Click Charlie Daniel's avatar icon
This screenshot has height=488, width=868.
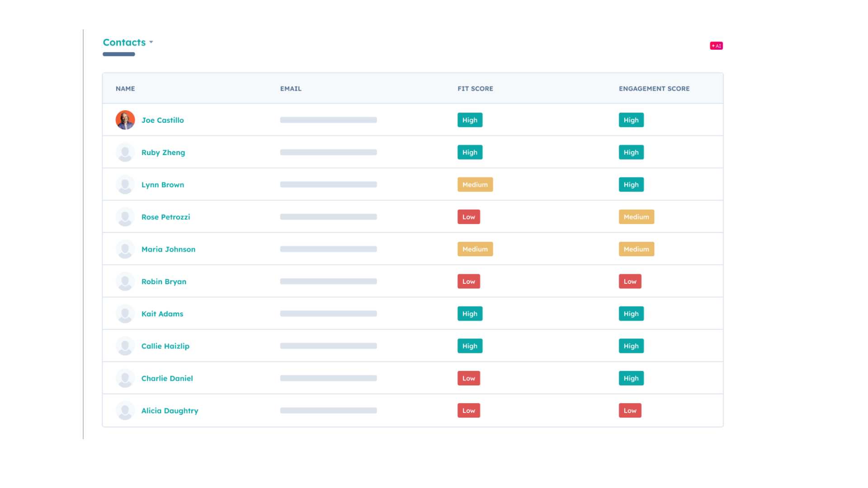pos(125,378)
